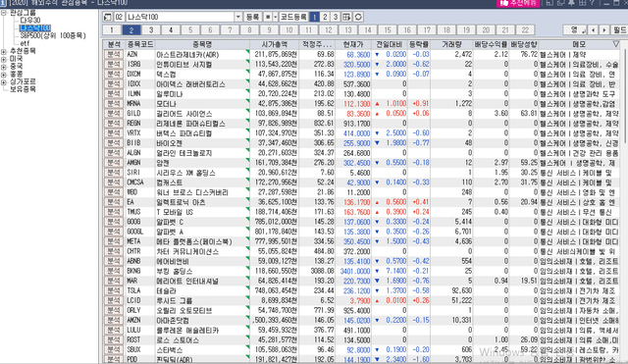Switch to view mode 1 toggle
This screenshot has width=628, height=364.
314,17
